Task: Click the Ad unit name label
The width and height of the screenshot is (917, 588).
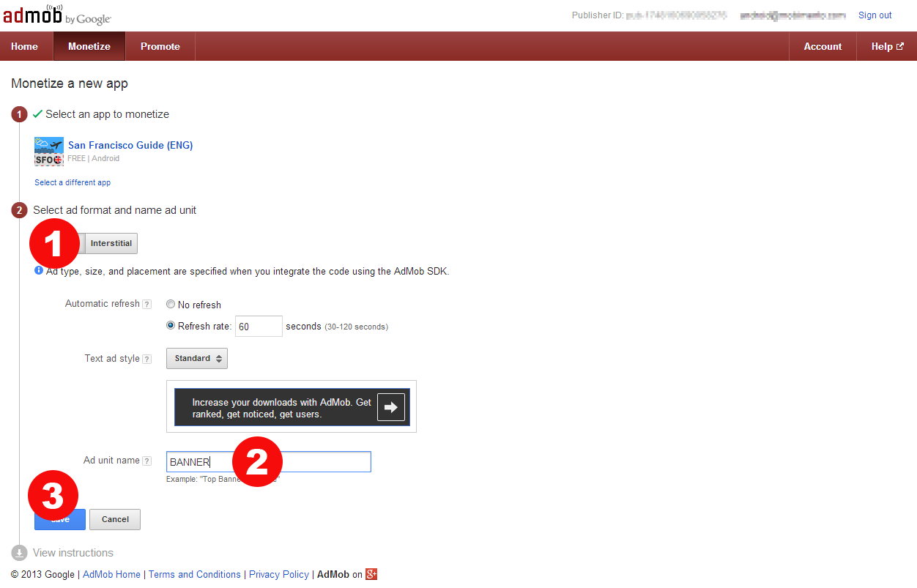Action: (111, 461)
